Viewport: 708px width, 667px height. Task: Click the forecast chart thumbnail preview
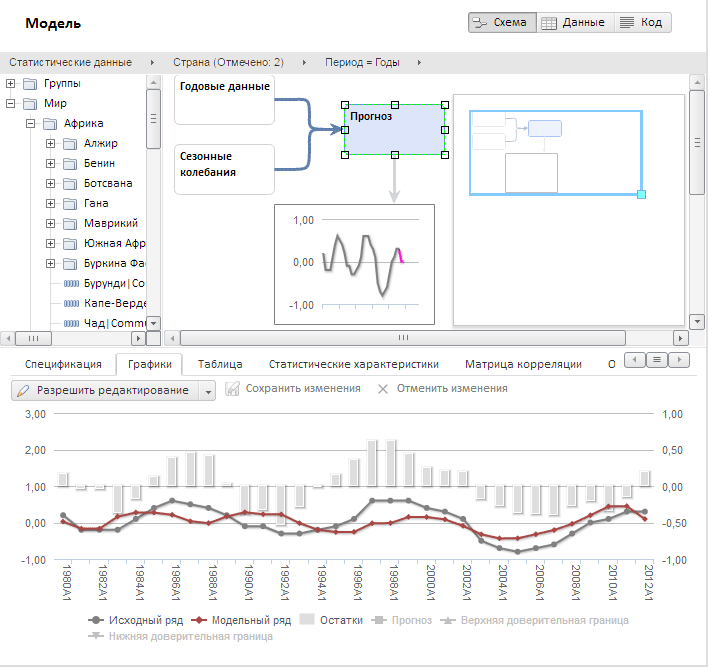pyautogui.click(x=354, y=263)
